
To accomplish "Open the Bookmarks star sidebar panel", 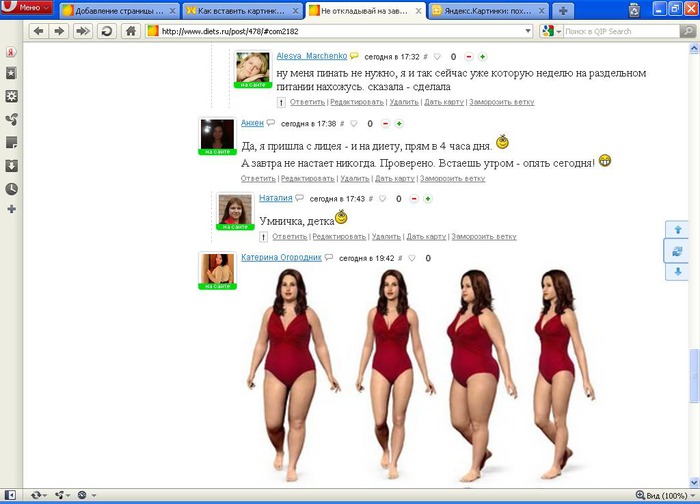I will click(11, 73).
